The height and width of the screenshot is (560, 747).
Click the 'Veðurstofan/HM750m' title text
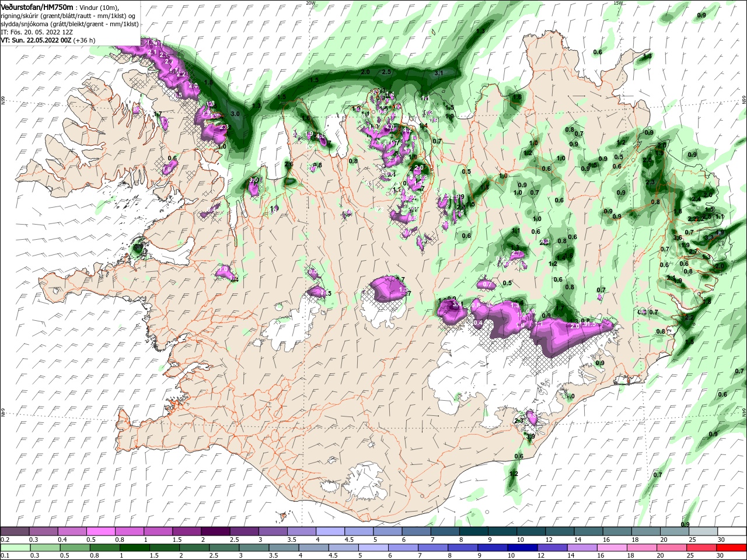click(x=37, y=6)
